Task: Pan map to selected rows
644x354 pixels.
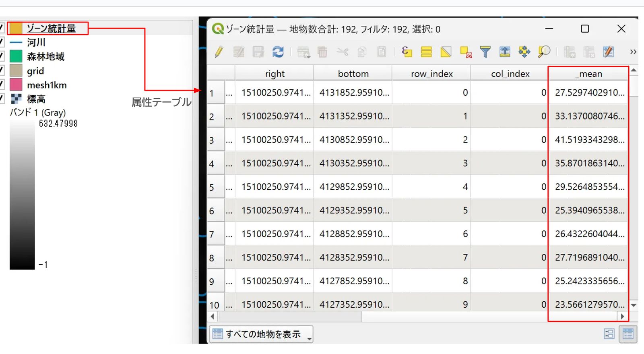Action: click(x=524, y=52)
